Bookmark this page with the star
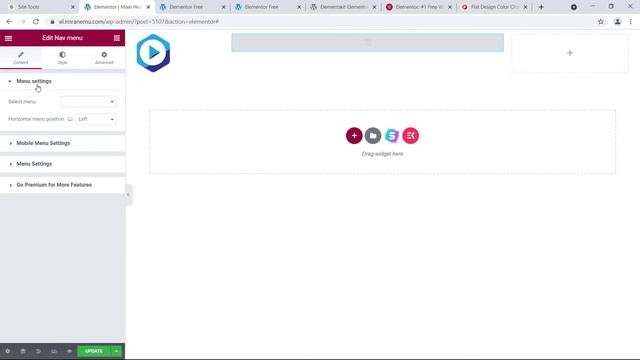 [x=601, y=22]
